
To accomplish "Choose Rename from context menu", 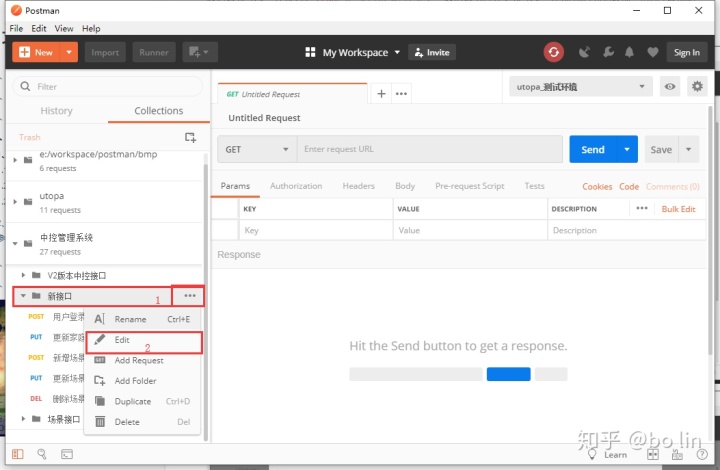I will click(x=142, y=319).
